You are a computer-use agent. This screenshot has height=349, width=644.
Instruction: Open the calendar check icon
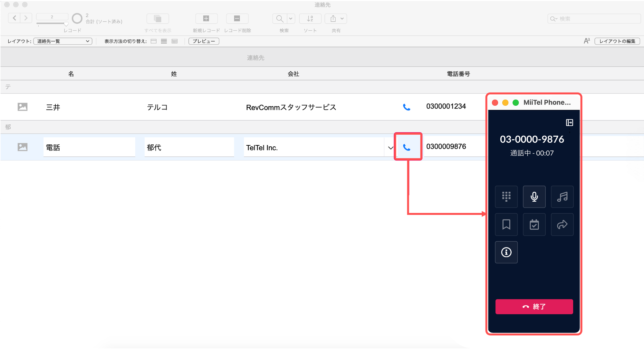click(x=534, y=225)
